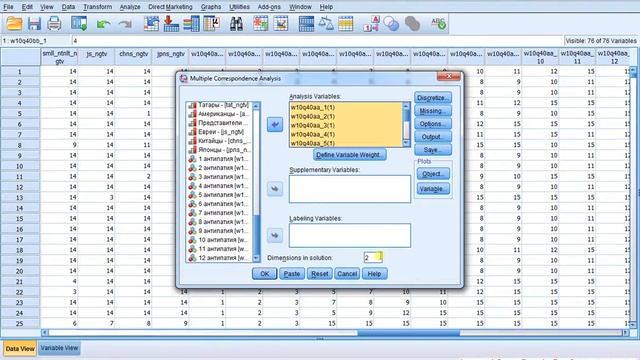Screen dimensions: 640x360
Task: Click the Select cases icon
Action: pos(345,24)
